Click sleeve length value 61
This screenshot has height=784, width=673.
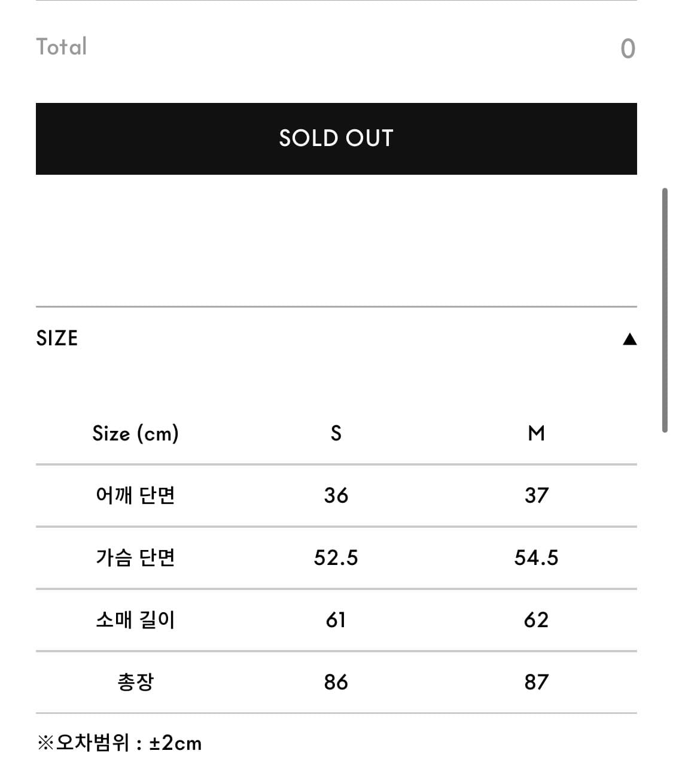[x=336, y=620]
